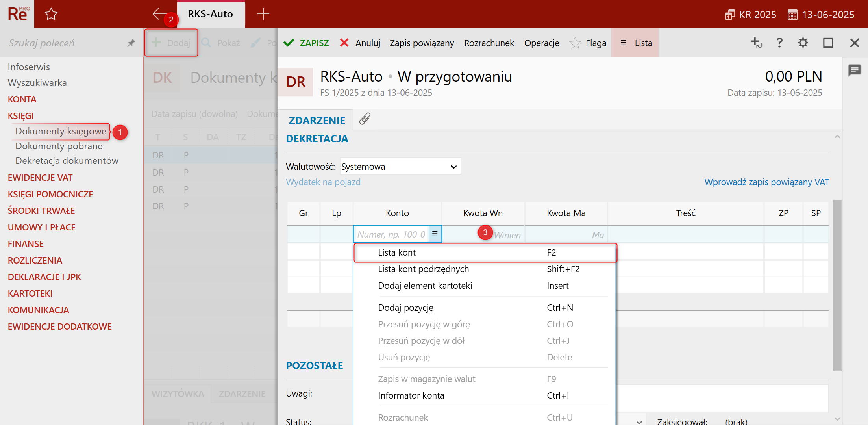The width and height of the screenshot is (868, 425).
Task: Collapse the KSIĘGI section
Action: (20, 116)
